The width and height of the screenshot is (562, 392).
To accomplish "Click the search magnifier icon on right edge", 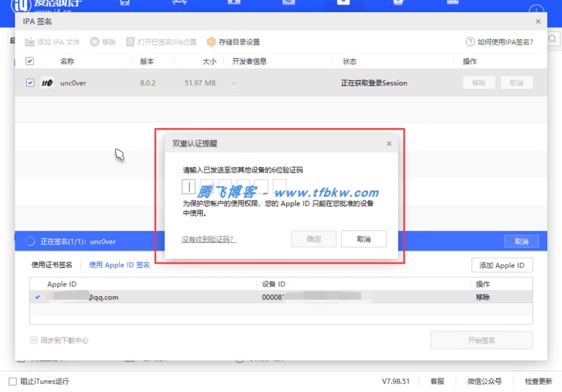I will pos(553,39).
